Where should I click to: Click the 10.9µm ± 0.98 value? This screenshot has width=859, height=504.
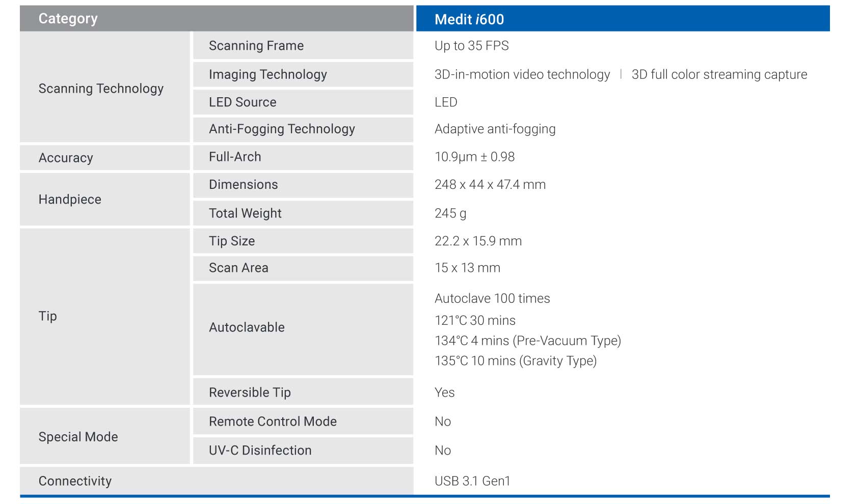tap(474, 157)
